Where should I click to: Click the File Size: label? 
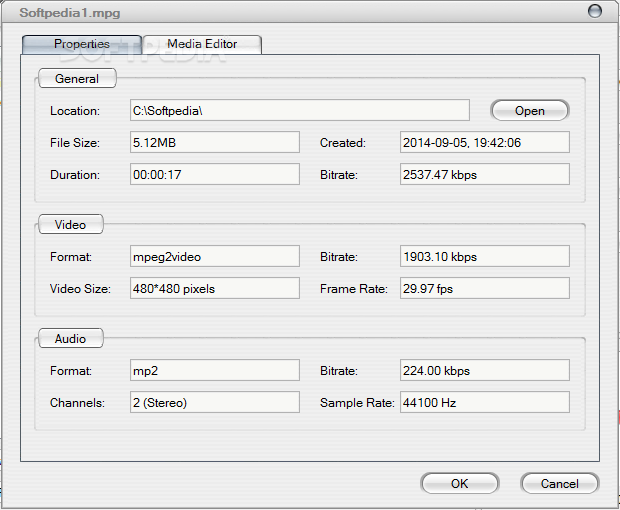point(75,143)
